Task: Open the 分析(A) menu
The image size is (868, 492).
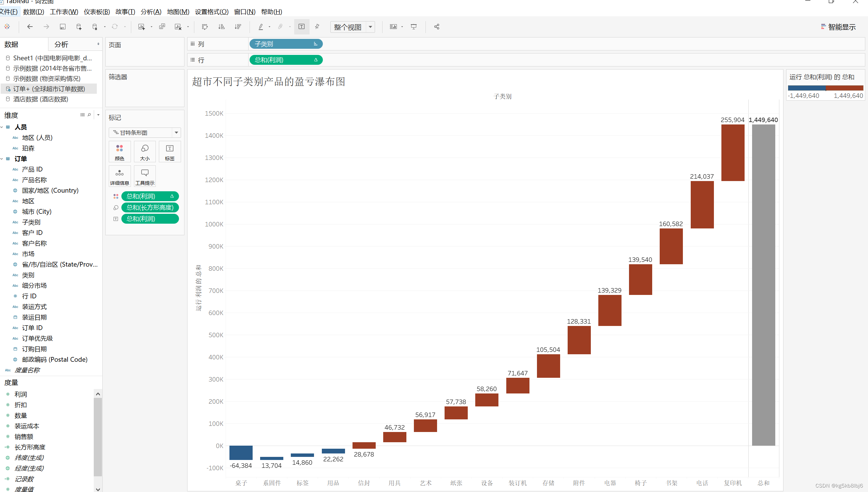Action: (x=151, y=12)
